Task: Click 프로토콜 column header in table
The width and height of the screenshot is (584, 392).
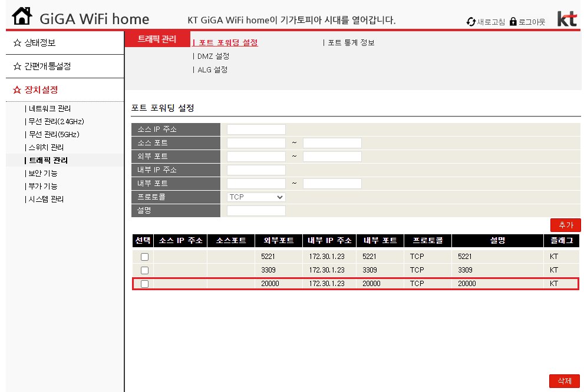Action: tap(428, 241)
